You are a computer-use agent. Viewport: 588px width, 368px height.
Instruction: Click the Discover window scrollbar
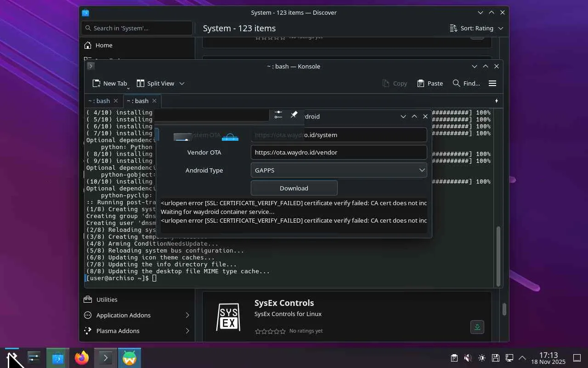point(504,309)
